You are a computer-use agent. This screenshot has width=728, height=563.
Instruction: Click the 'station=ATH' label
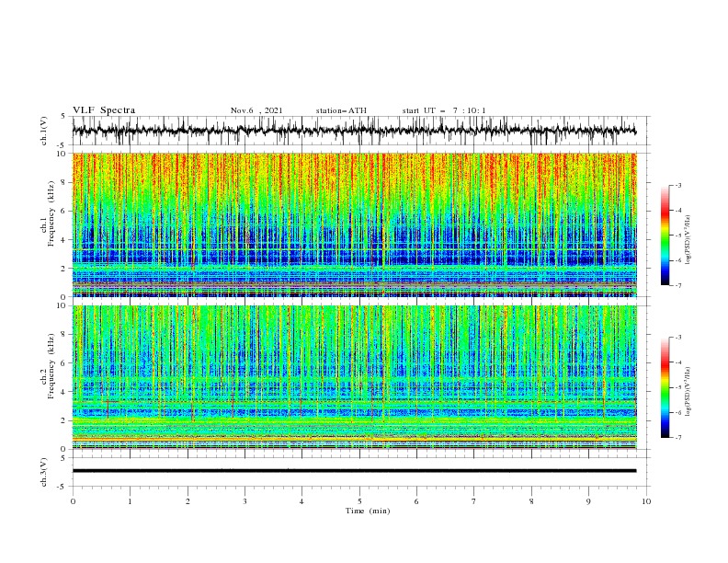click(x=341, y=110)
